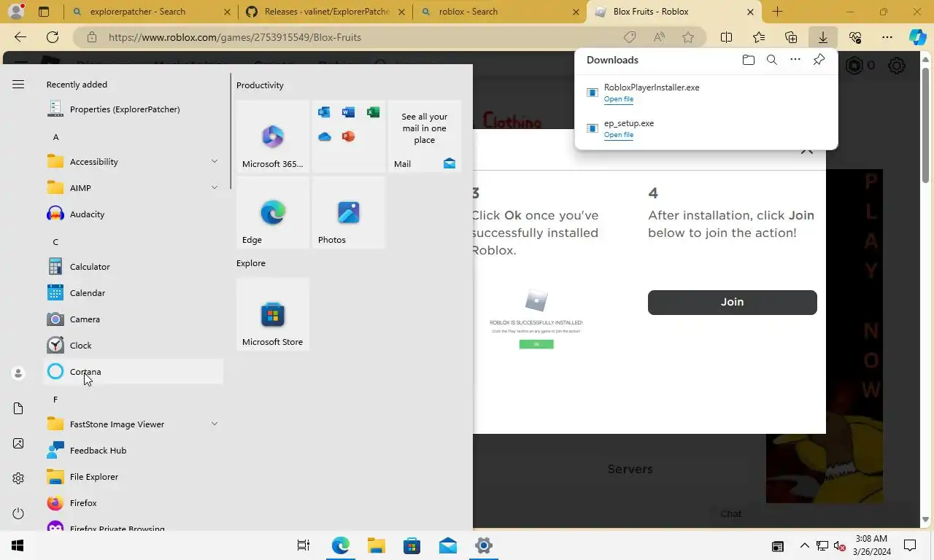Open the notification center
934x560 pixels.
[x=910, y=545]
